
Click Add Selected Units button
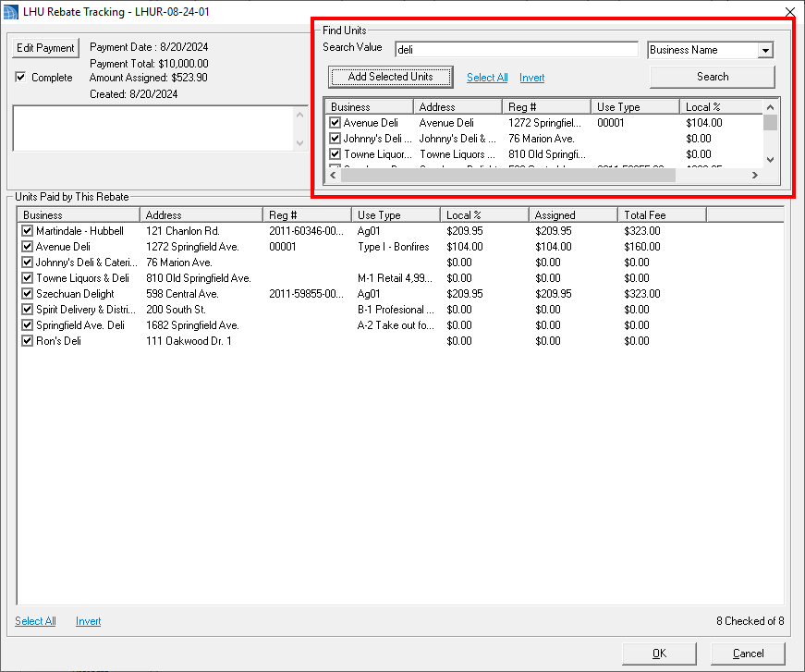(390, 77)
